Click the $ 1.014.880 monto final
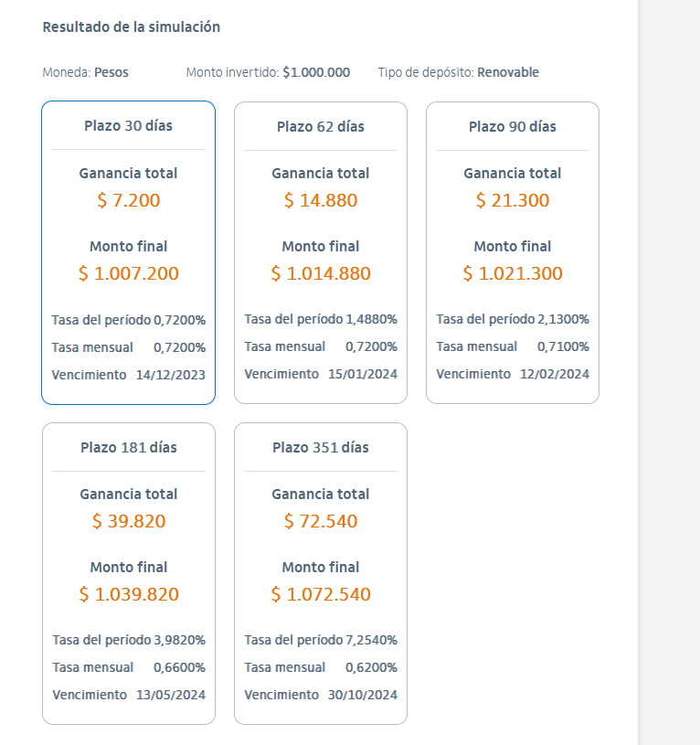The image size is (700, 745). pos(320,273)
